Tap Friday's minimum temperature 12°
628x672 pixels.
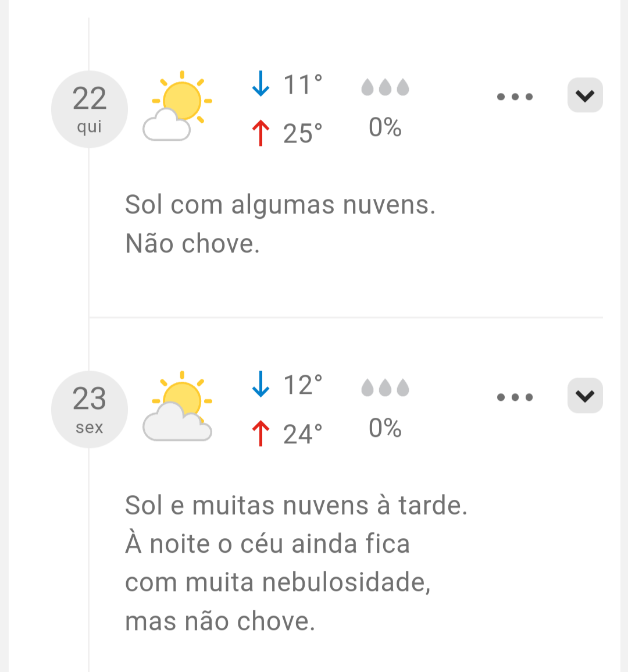click(x=302, y=385)
